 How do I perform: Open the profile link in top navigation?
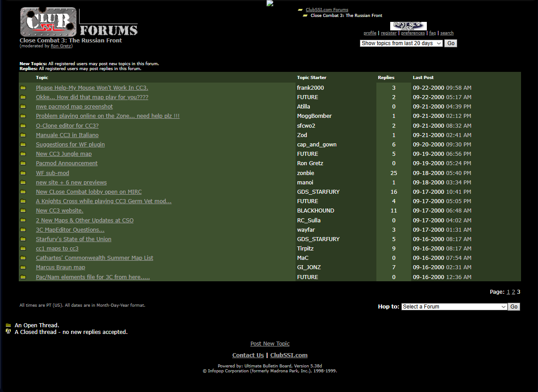370,33
